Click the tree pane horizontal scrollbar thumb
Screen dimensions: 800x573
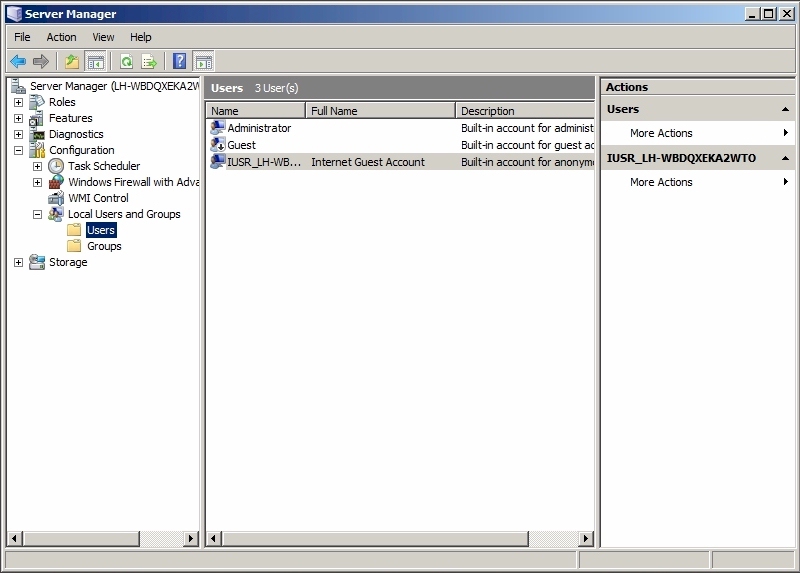82,538
